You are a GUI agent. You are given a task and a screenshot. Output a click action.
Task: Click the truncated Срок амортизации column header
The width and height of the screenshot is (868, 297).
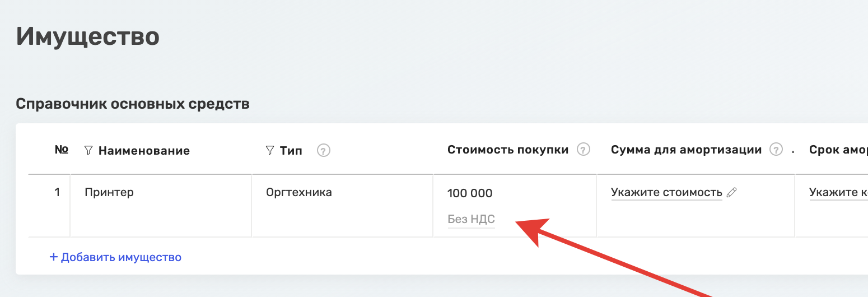(838, 150)
